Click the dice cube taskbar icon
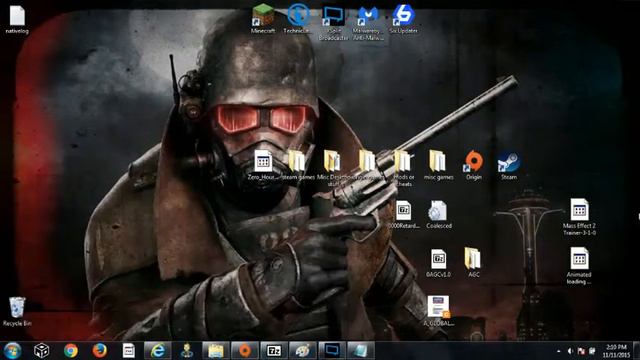This screenshot has height=360, width=640. click(x=42, y=351)
